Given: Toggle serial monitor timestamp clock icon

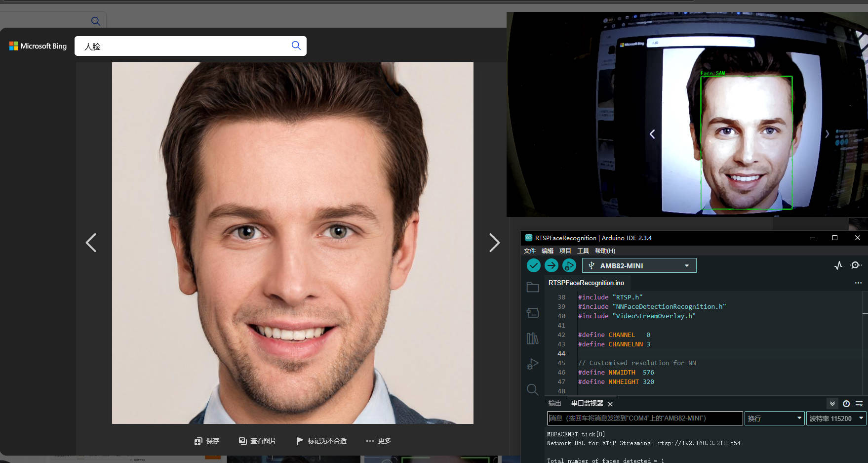Looking at the screenshot, I should [x=846, y=404].
